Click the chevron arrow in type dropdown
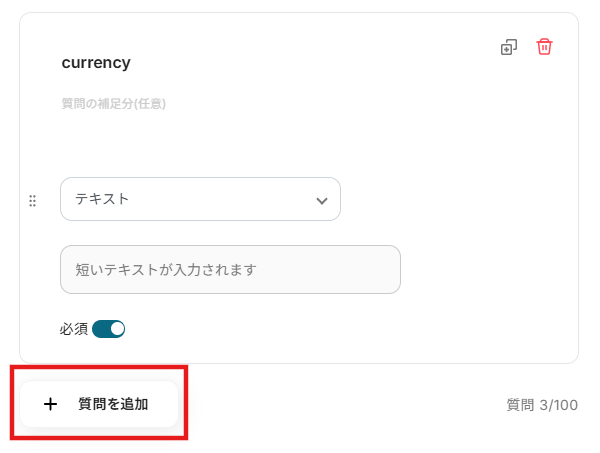Image resolution: width=600 pixels, height=453 pixels. click(322, 200)
